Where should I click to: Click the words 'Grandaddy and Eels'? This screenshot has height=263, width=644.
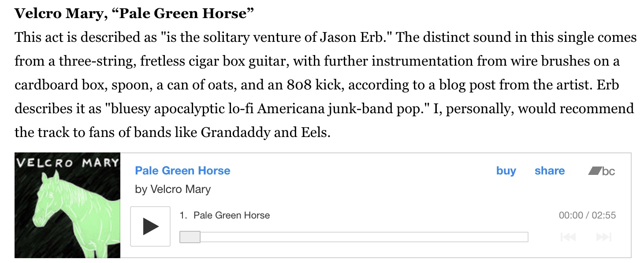point(265,132)
